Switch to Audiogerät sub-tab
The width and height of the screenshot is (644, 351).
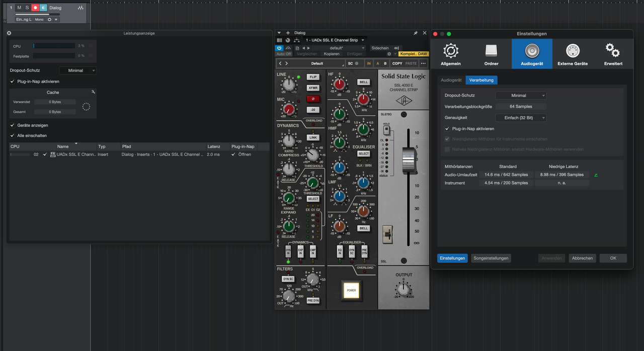tap(451, 80)
